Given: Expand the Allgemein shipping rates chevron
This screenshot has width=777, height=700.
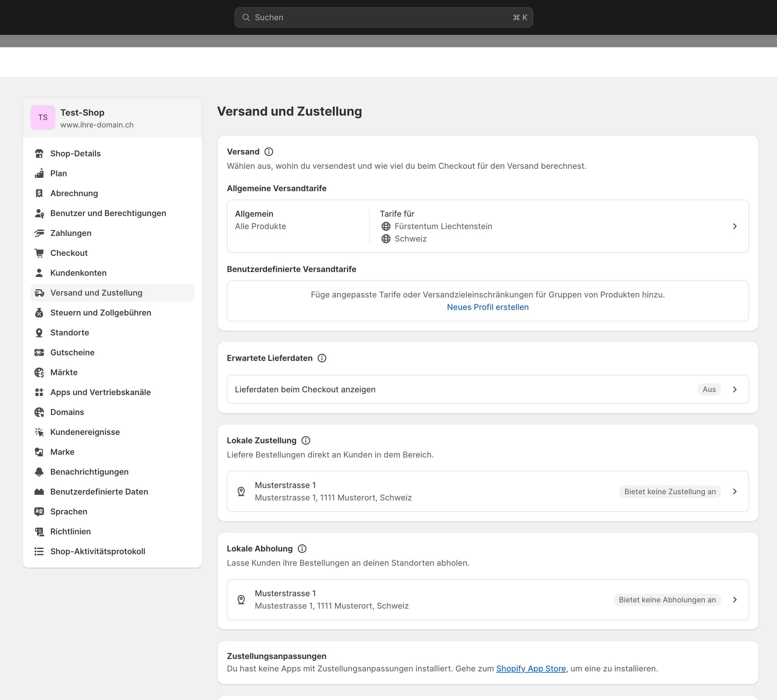Looking at the screenshot, I should point(734,226).
